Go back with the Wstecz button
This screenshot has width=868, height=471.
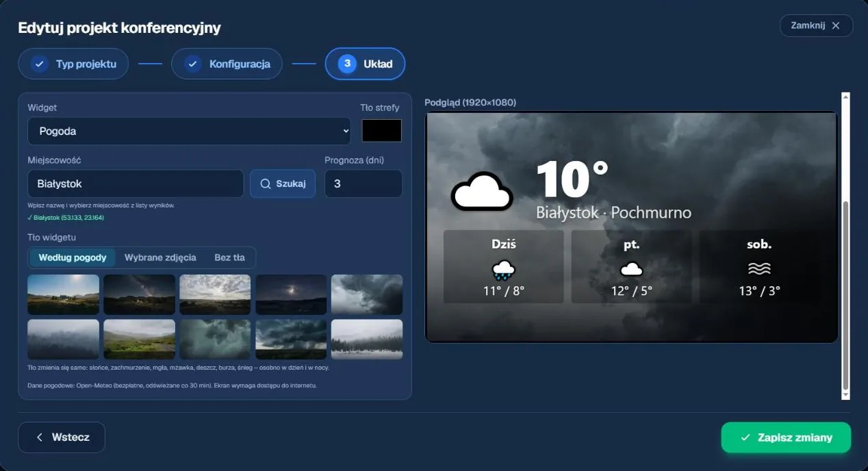[62, 437]
